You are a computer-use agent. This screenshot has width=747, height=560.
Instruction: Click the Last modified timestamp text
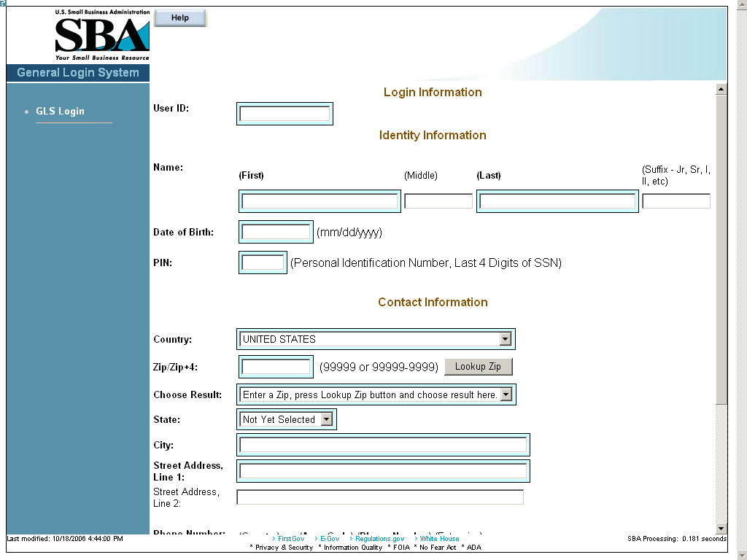point(65,539)
